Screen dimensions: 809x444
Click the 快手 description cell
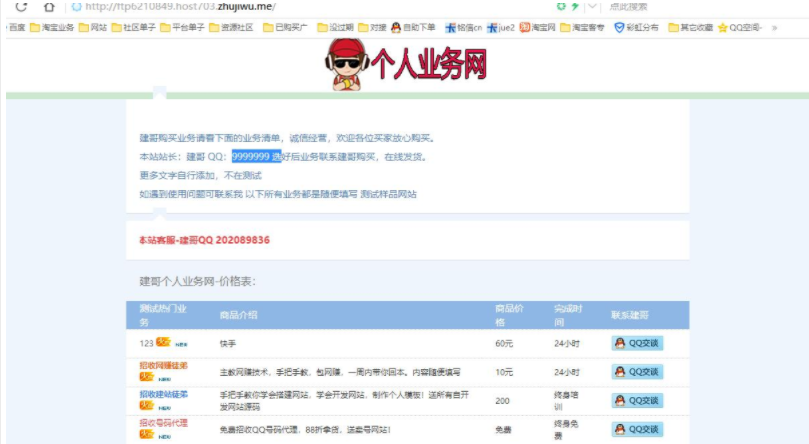point(228,343)
